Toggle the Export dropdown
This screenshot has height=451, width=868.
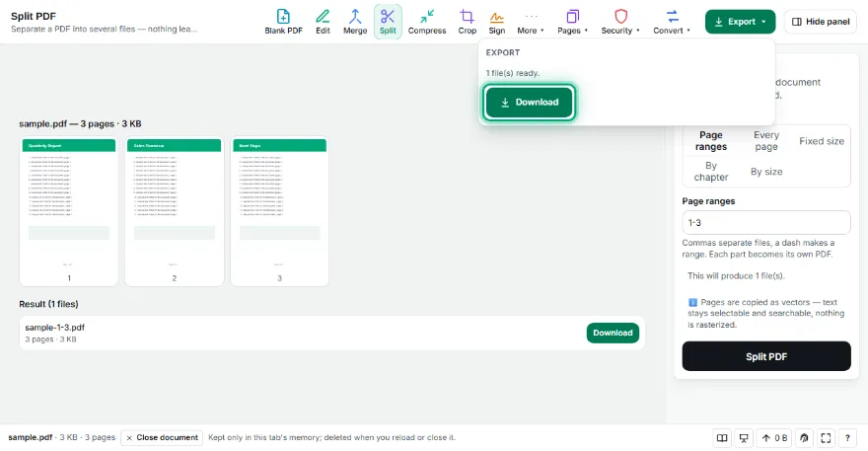point(740,22)
